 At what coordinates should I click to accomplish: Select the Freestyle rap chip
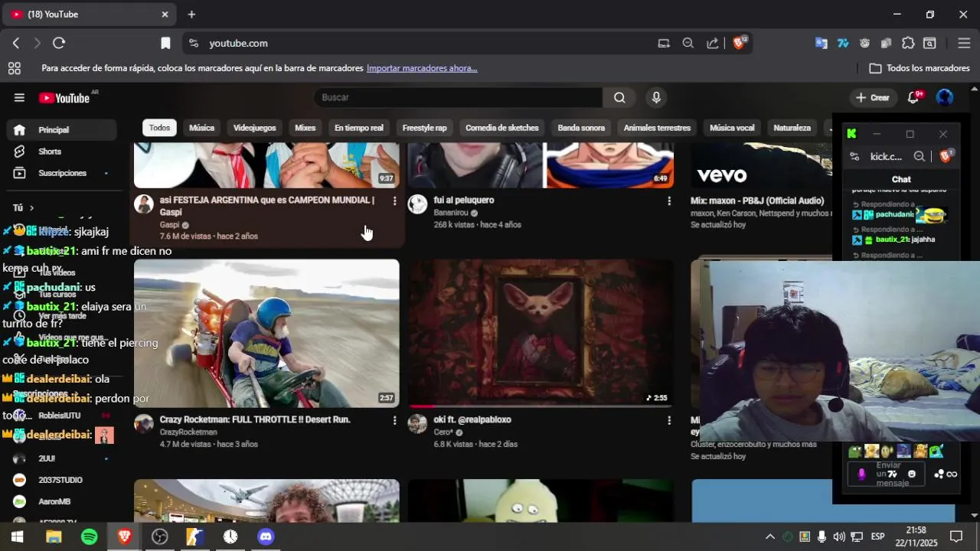[424, 128]
